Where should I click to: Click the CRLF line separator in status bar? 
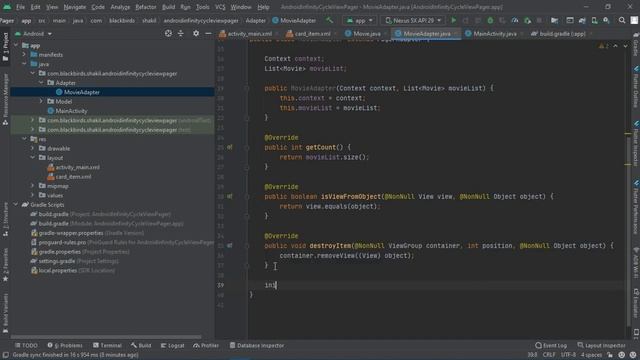point(549,355)
